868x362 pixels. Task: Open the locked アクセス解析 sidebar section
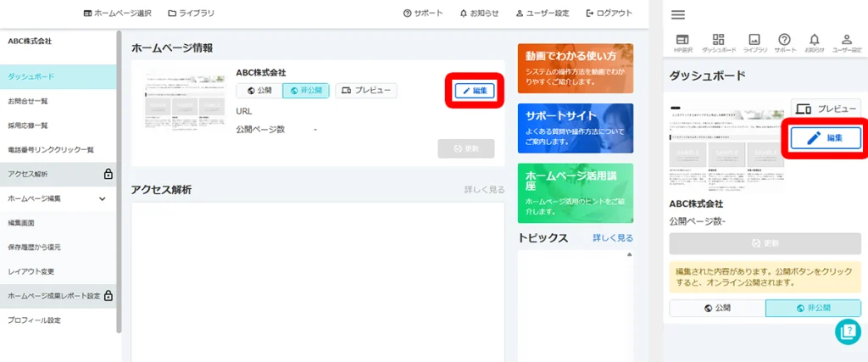coord(58,174)
